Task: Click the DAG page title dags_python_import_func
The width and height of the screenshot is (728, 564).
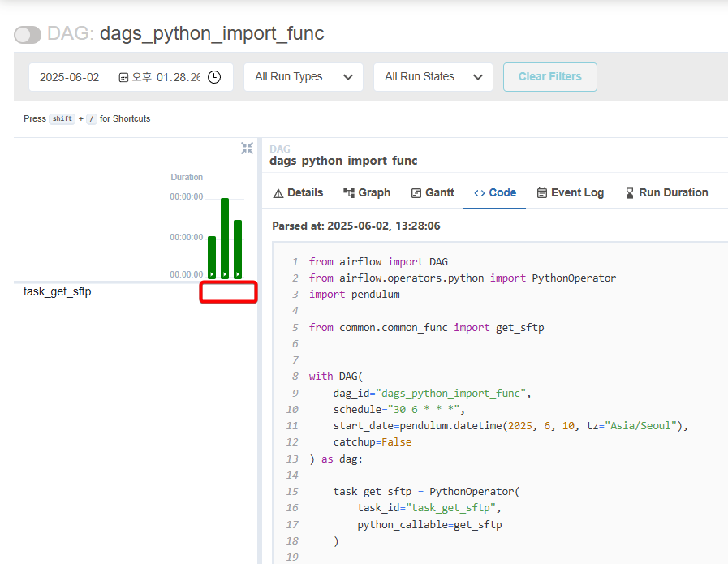Action: (x=212, y=33)
